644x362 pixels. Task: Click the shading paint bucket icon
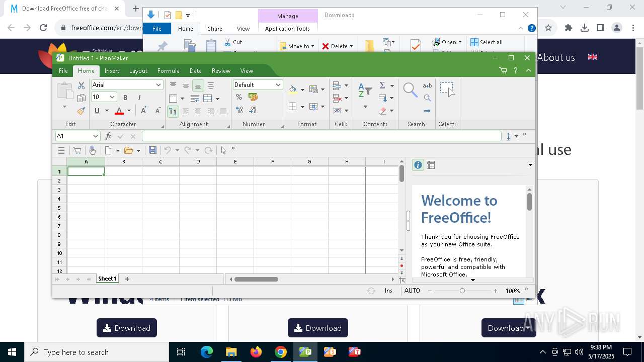(x=293, y=89)
